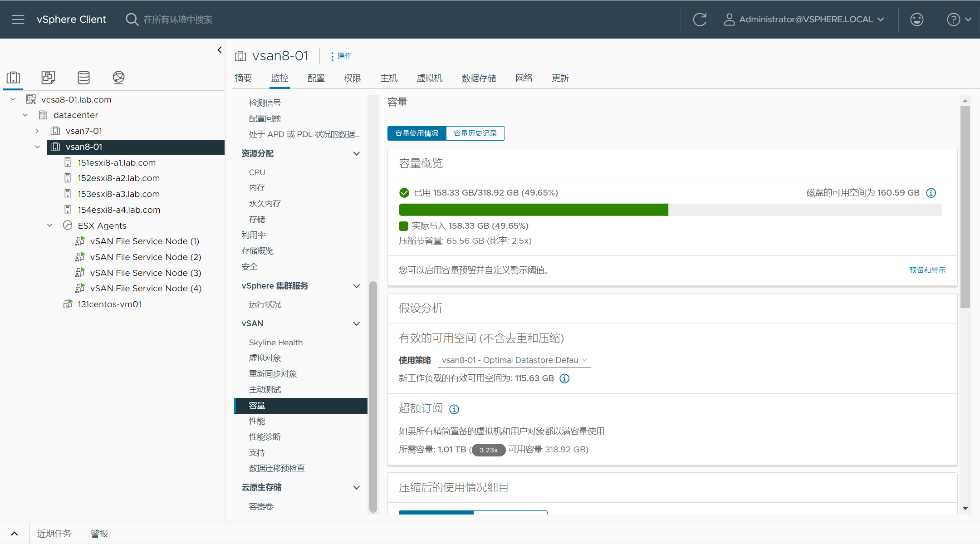Open 虚拟对象 in vSAN menu
980x544 pixels.
point(265,358)
